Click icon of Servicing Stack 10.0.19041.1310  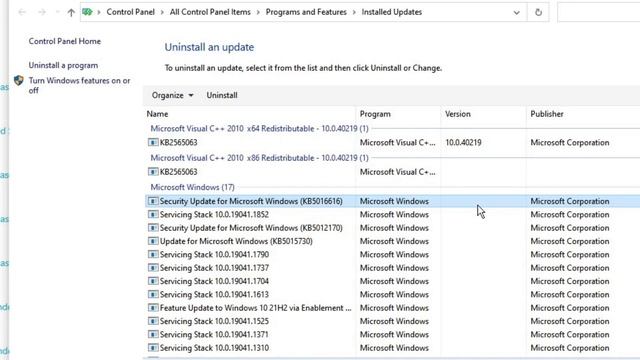pyautogui.click(x=153, y=348)
